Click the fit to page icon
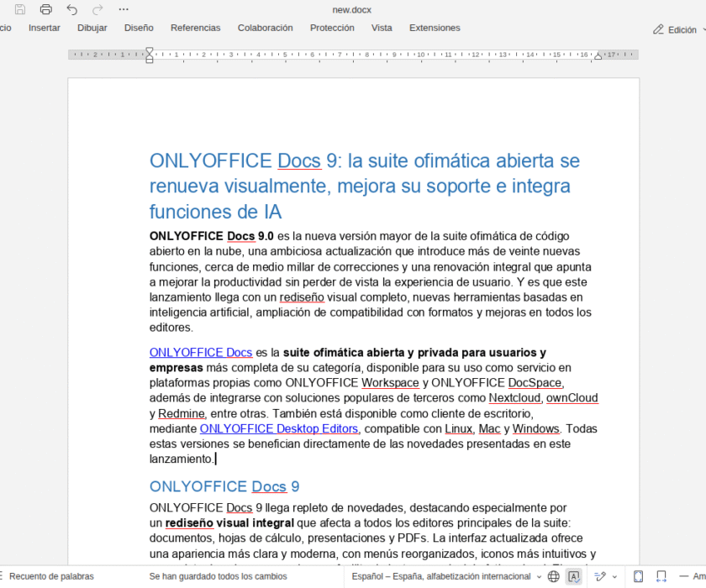This screenshot has height=588, width=706. pyautogui.click(x=639, y=576)
